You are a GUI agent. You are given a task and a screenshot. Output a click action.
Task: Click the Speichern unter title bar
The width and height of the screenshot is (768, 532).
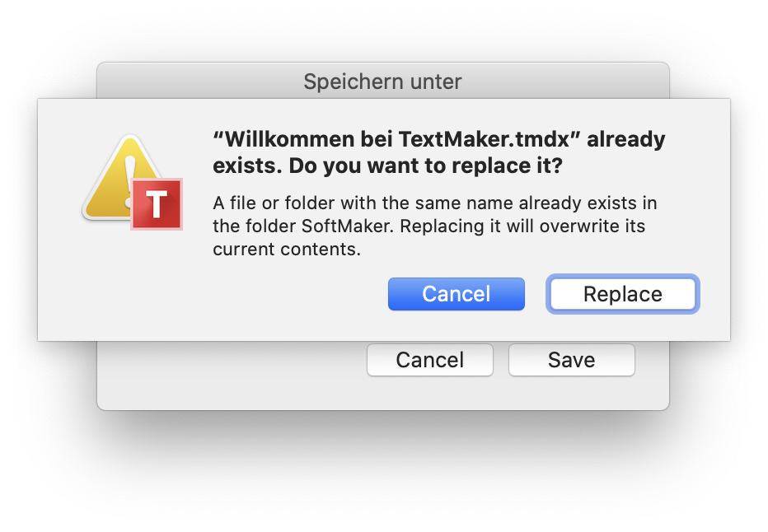[x=382, y=81]
